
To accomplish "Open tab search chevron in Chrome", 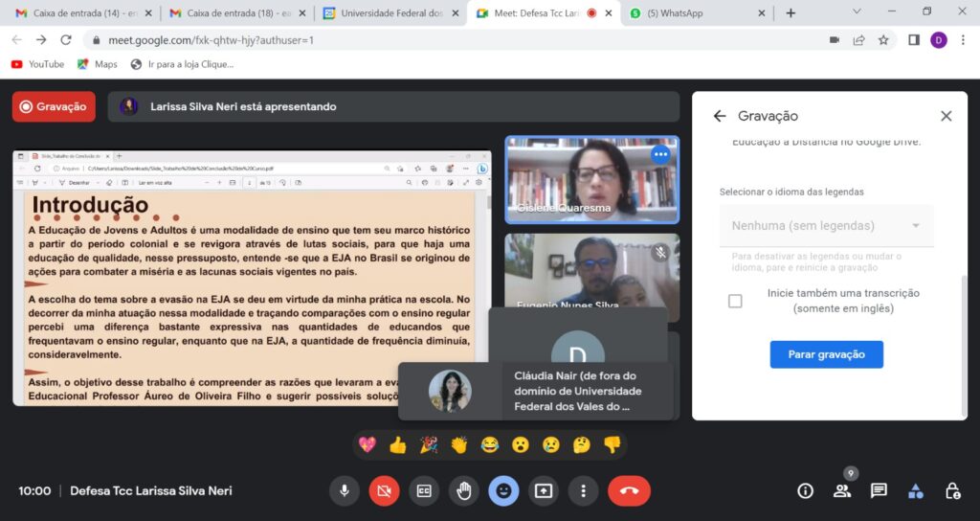I will (857, 11).
